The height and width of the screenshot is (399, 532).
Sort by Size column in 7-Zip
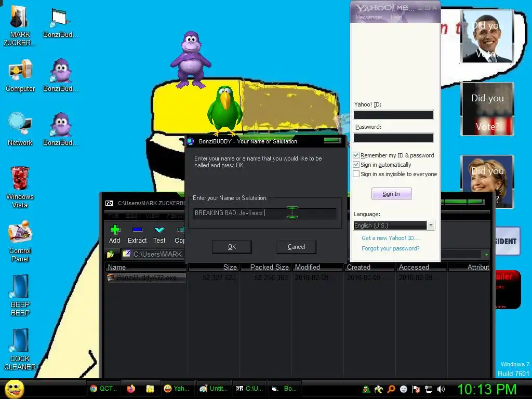pyautogui.click(x=214, y=268)
